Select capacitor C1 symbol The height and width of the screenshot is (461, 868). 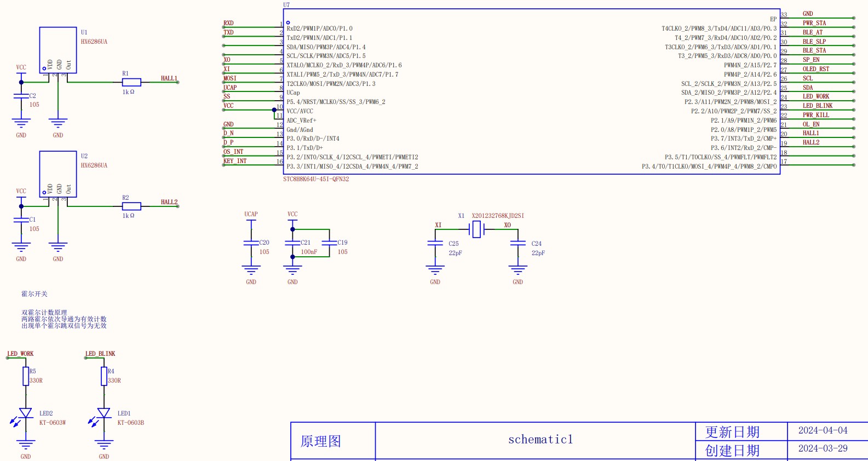coord(21,220)
